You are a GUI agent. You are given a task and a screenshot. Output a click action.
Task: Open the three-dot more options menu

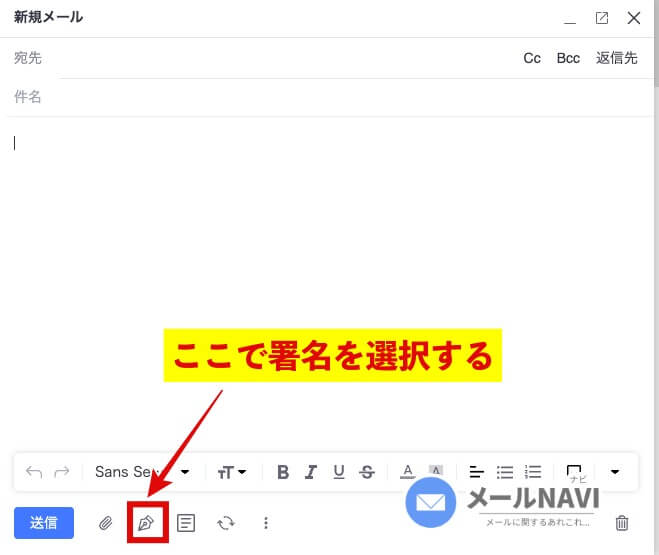(266, 523)
